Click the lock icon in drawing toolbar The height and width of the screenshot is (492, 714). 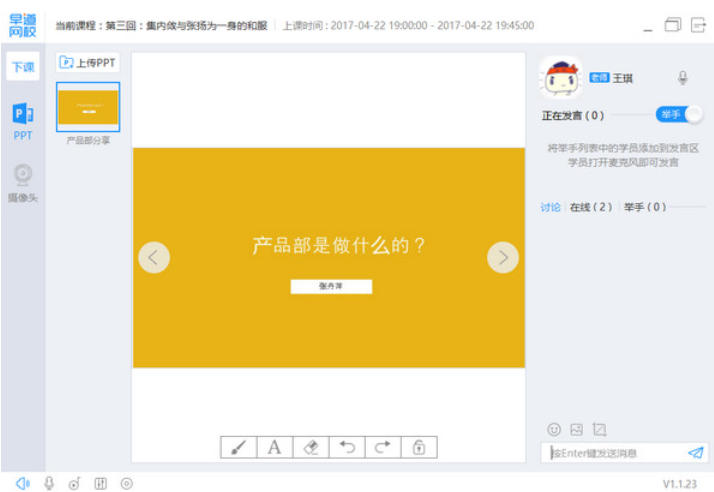(419, 447)
